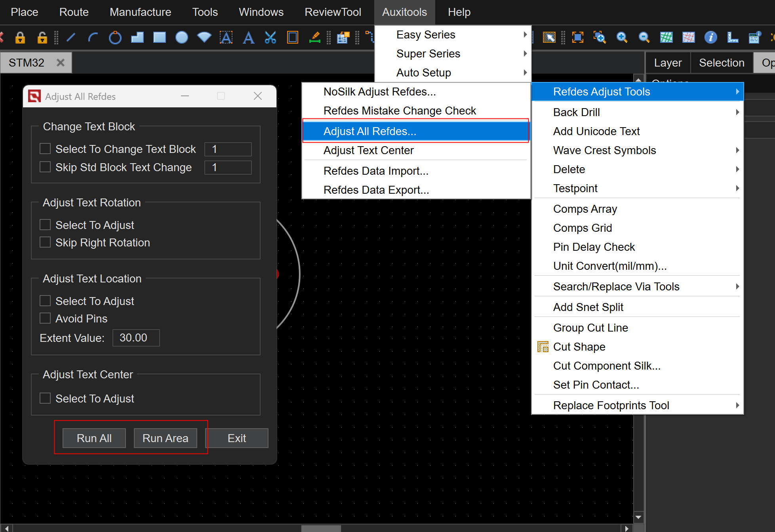
Task: Click the scissors Cut tool icon
Action: [270, 38]
